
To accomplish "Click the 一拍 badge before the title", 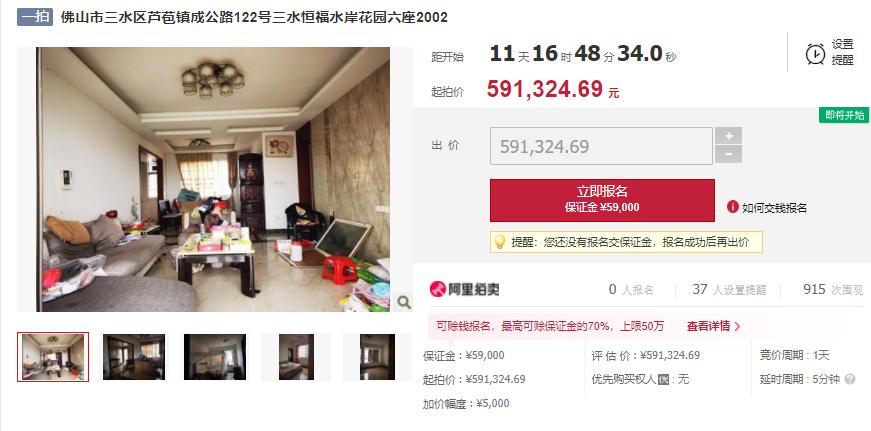I will point(34,17).
